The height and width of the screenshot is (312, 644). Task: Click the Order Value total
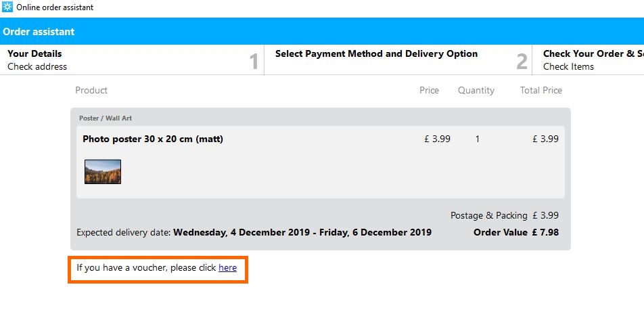point(516,233)
